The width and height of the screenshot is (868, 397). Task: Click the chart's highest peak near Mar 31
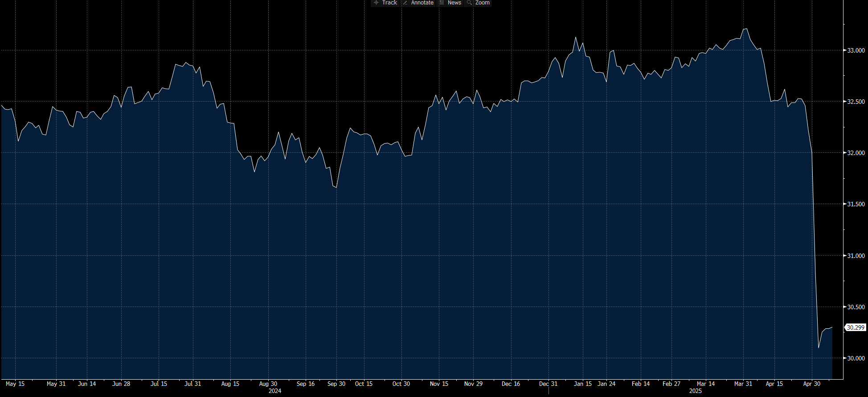click(x=747, y=29)
